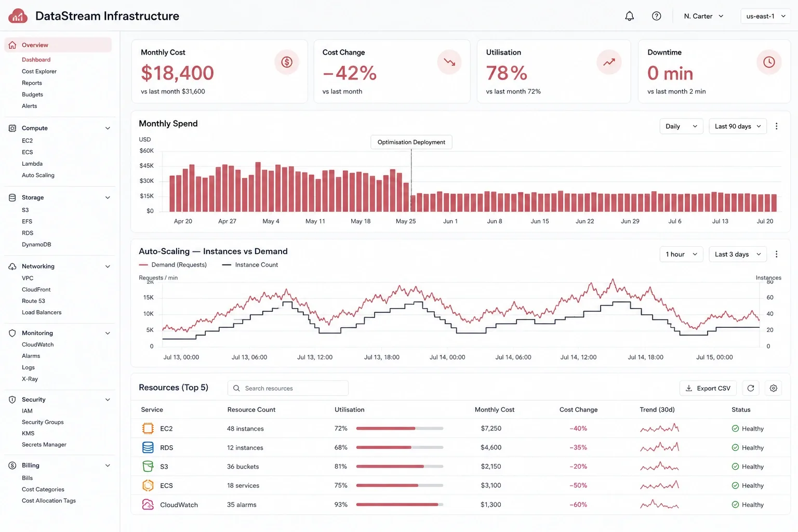
Task: Click the CloudWatch service icon
Action: [148, 504]
